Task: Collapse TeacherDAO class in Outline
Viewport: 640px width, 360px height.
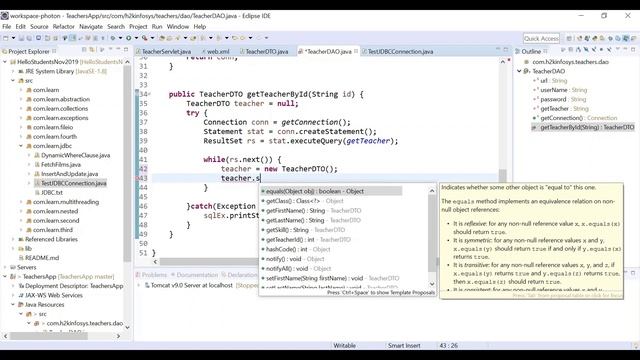Action: pyautogui.click(x=519, y=71)
